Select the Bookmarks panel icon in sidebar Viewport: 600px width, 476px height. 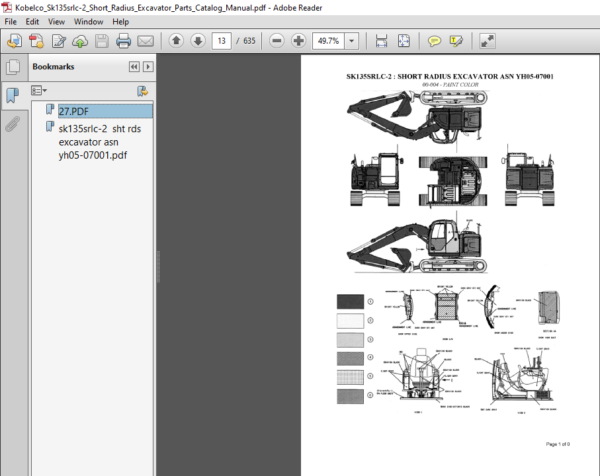13,95
